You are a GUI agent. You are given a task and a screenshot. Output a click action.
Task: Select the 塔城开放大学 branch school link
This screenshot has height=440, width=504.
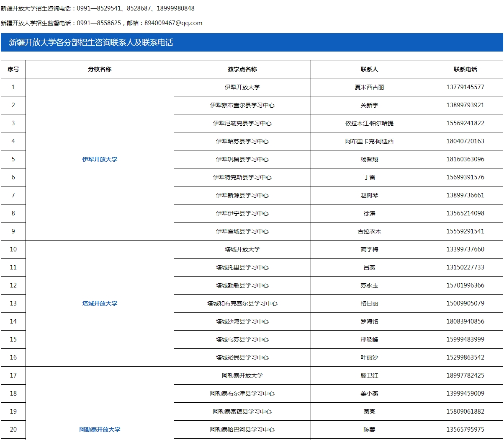[98, 303]
